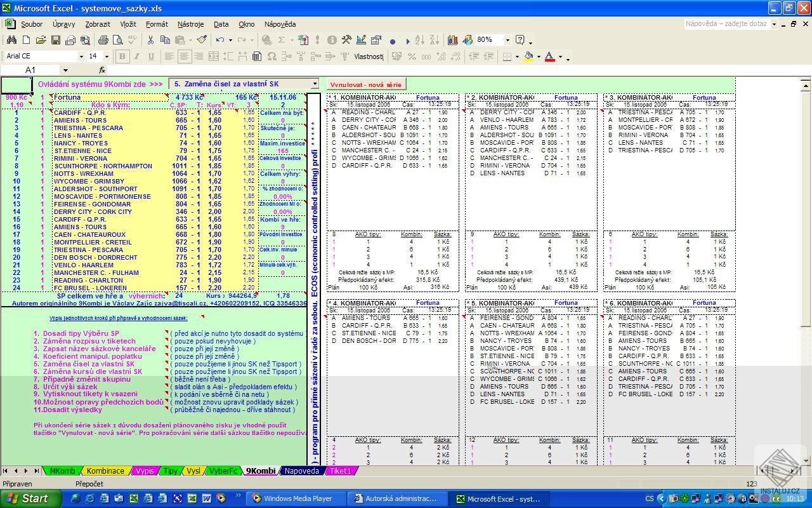Open the font size dropdown
Viewport: 812px width, 508px height.
107,57
